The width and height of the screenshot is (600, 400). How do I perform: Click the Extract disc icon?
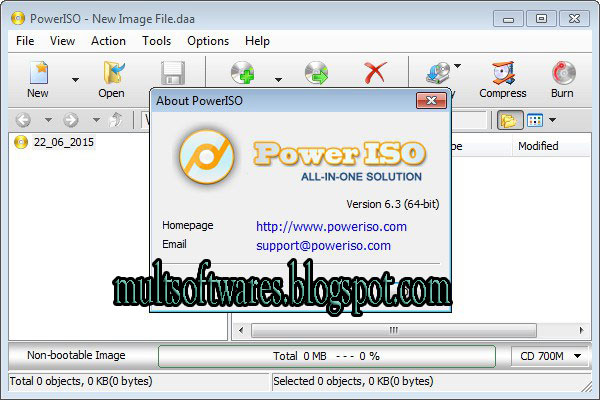point(316,73)
